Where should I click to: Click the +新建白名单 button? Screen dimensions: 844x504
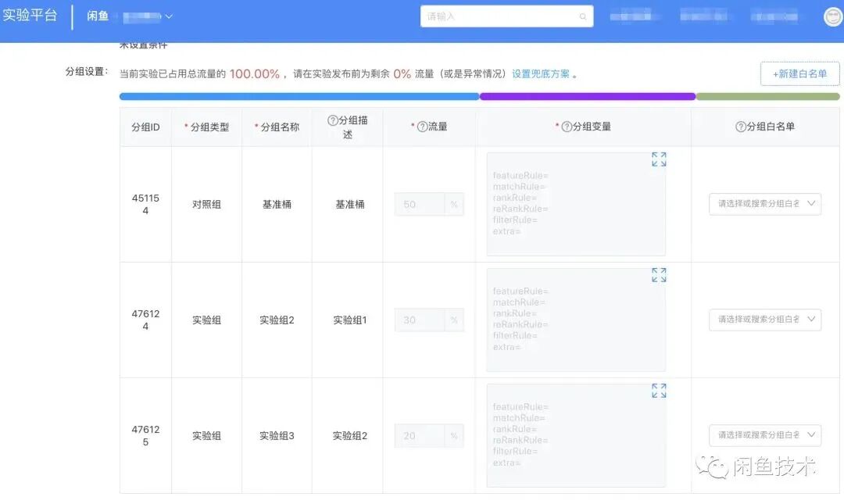(x=800, y=73)
